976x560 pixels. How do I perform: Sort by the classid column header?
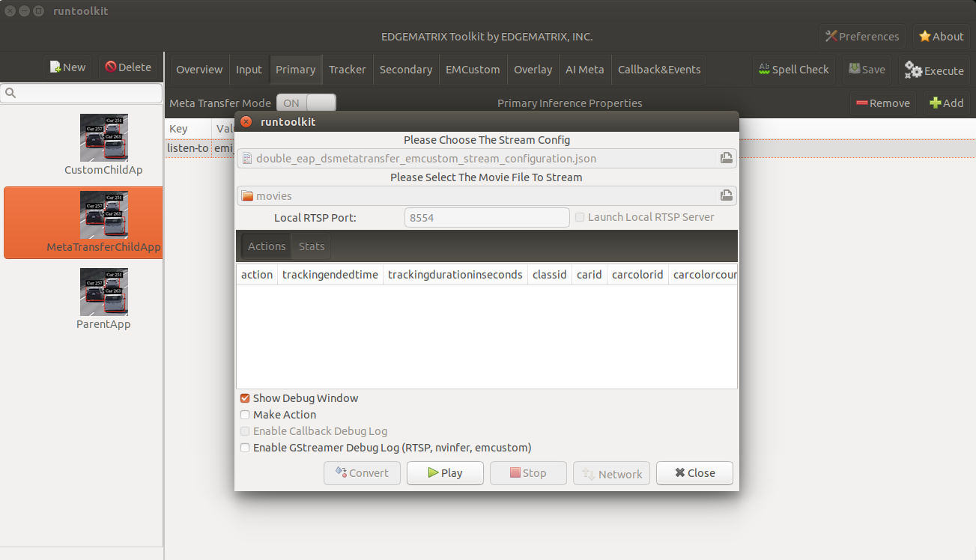[x=550, y=275]
